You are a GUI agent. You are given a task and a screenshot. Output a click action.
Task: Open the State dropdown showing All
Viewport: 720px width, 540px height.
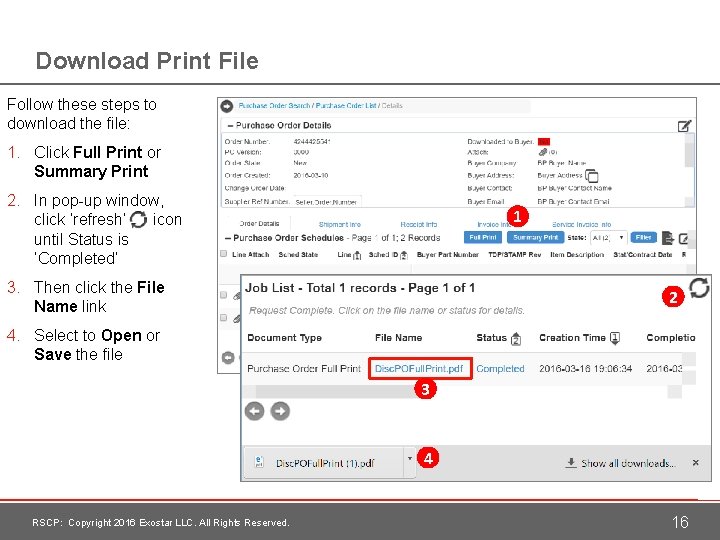[608, 237]
